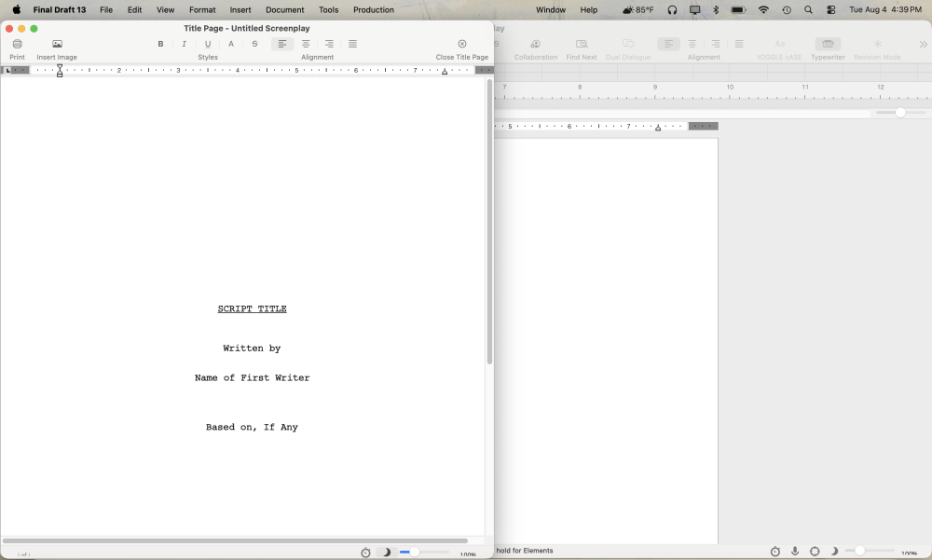This screenshot has height=560, width=932.
Task: Click the Title Page vertical scrollbar
Action: [x=490, y=222]
